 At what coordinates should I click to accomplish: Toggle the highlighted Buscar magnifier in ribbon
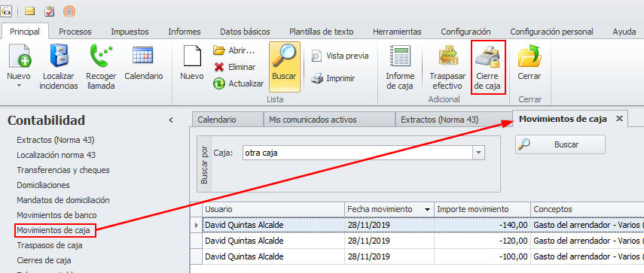(x=285, y=66)
